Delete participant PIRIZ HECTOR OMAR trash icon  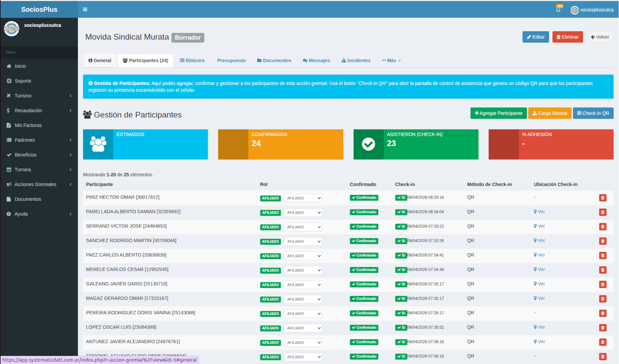coord(602,198)
